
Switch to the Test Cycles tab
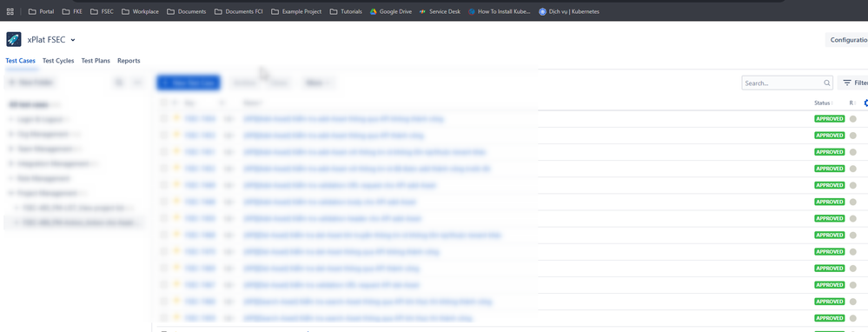tap(58, 61)
